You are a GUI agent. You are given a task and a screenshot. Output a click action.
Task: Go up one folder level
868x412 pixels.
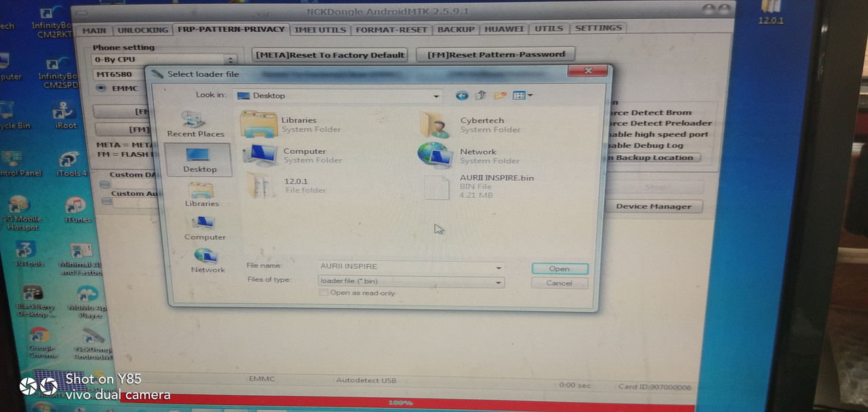481,96
